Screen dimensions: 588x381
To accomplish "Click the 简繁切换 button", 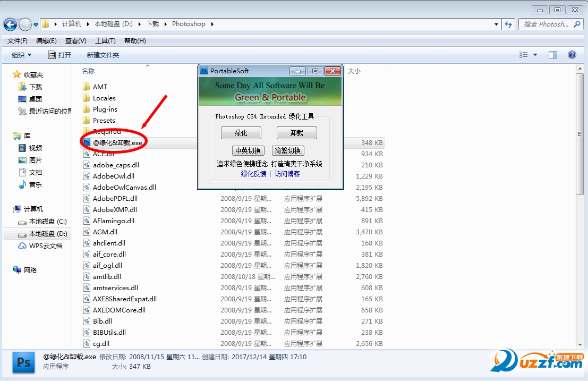I will click(x=287, y=150).
